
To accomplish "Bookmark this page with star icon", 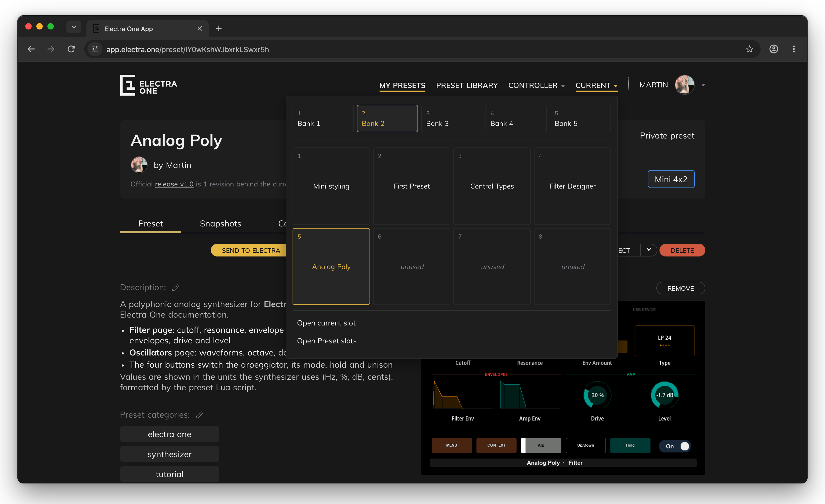I will click(749, 49).
